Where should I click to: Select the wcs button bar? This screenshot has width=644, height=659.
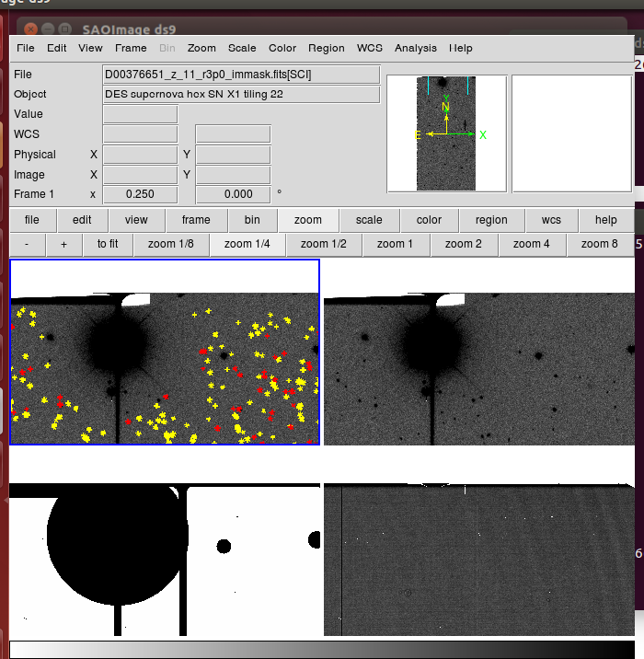(551, 220)
